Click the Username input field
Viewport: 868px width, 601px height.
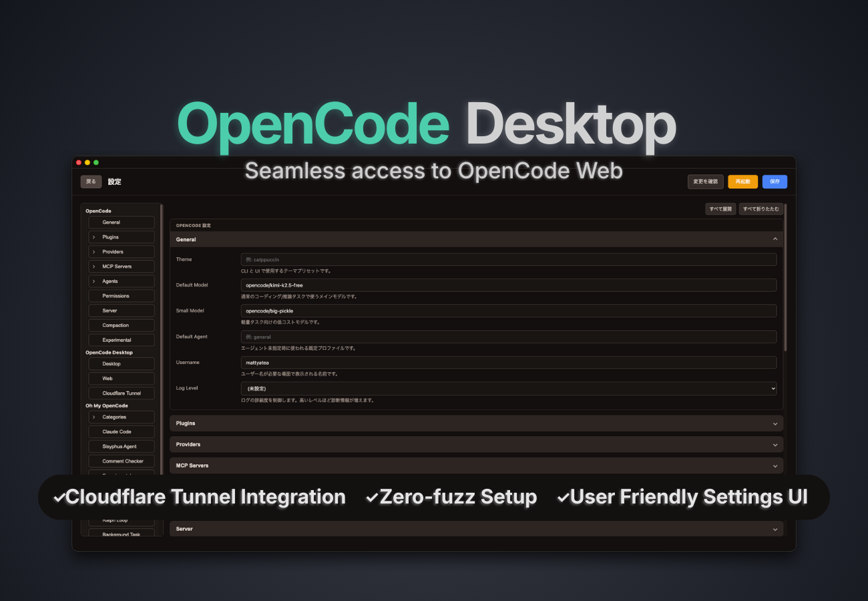coord(509,363)
